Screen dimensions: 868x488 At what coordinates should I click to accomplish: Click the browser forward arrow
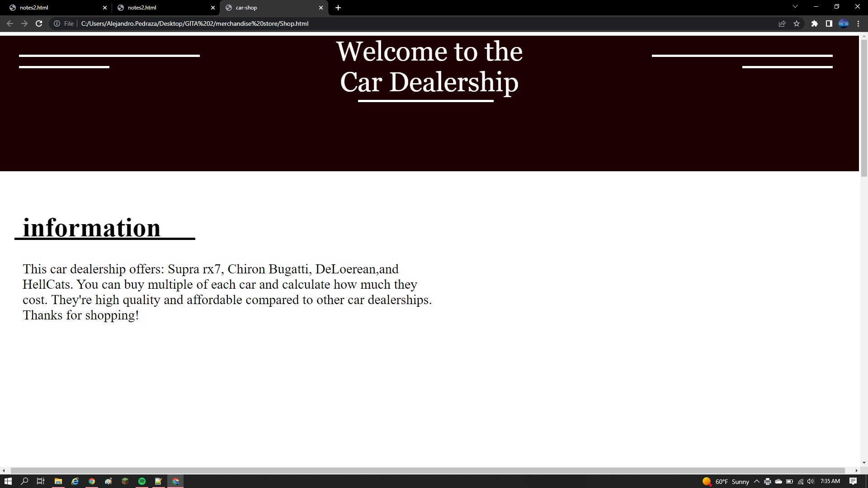[24, 23]
